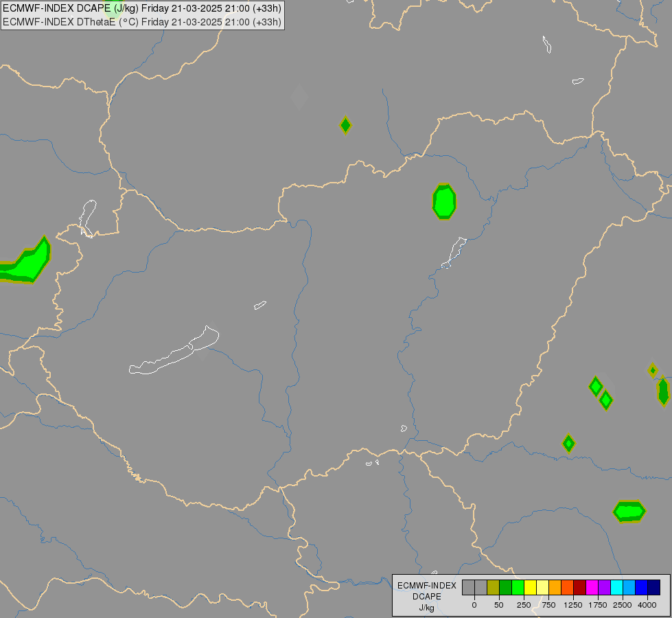Click legend label '1250'

tap(573, 605)
